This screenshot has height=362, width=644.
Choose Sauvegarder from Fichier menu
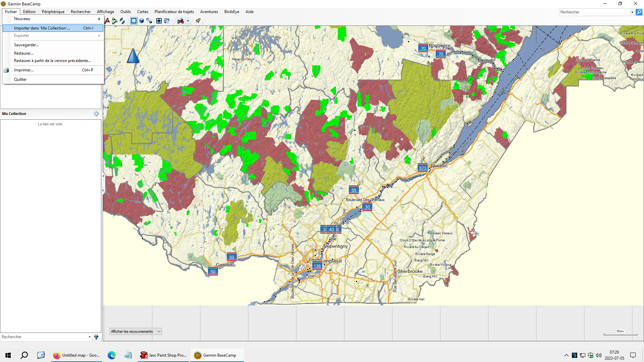[53, 45]
